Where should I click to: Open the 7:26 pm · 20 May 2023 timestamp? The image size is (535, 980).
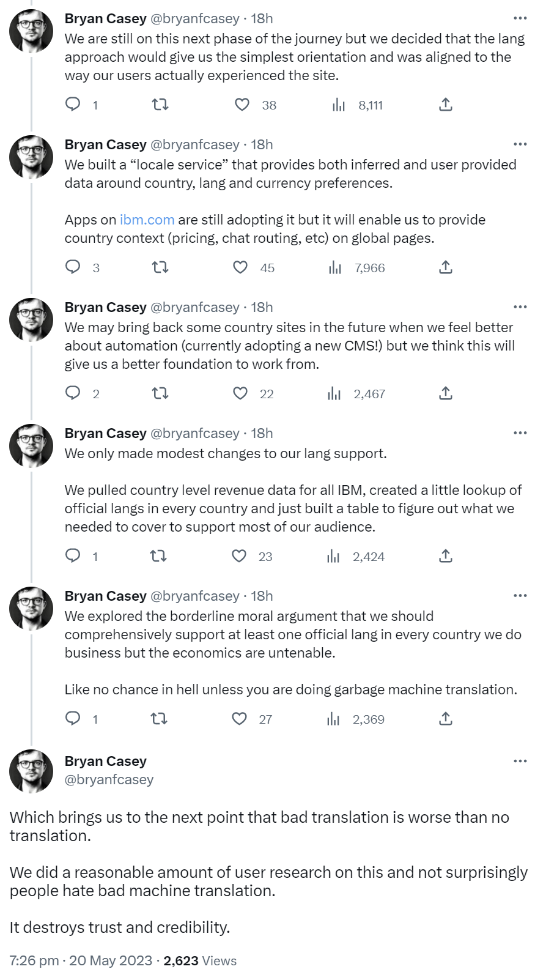point(81,960)
